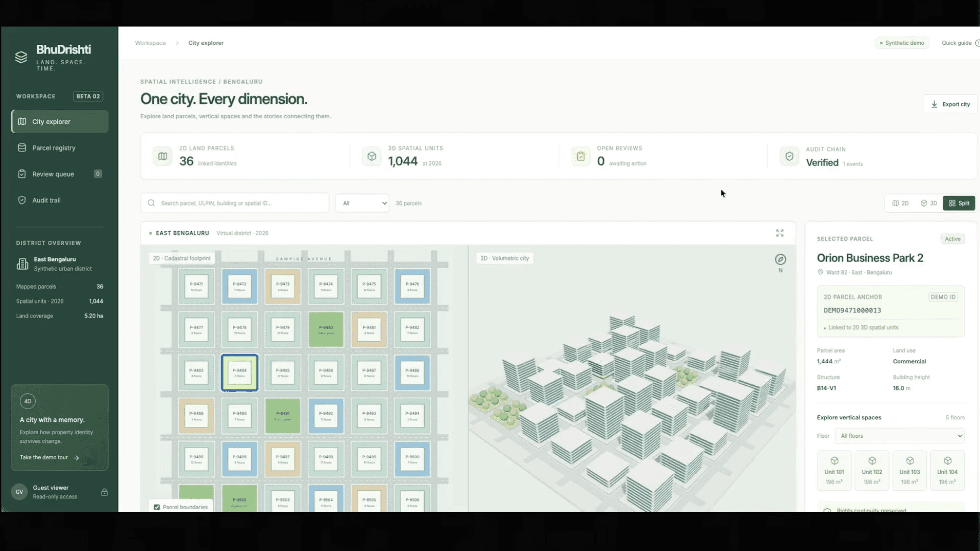Click the 3D spatial units cube icon
Screen dimensions: 980x551
point(372,156)
